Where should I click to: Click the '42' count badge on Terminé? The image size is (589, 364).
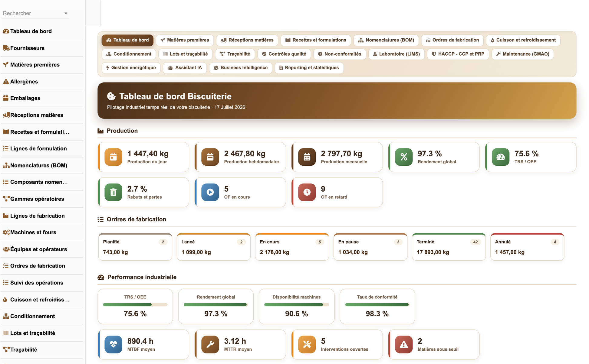475,242
